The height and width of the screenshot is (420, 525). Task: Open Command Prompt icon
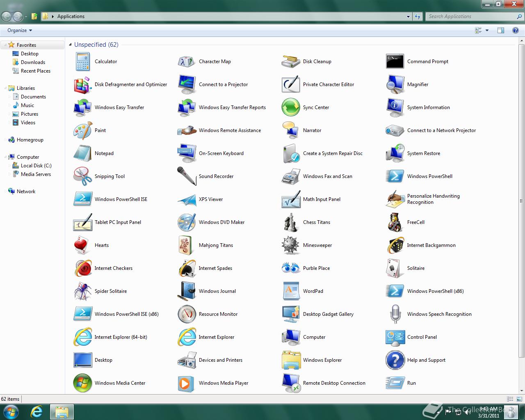tap(395, 62)
